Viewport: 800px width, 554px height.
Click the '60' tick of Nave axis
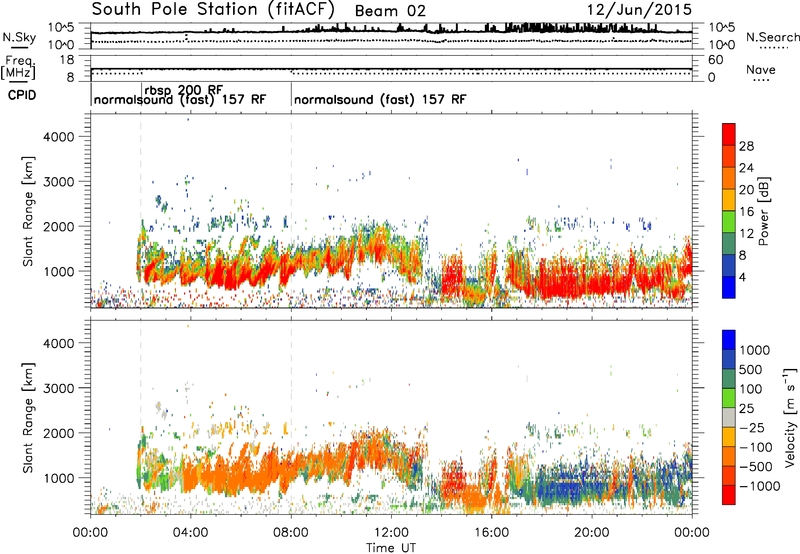(715, 60)
